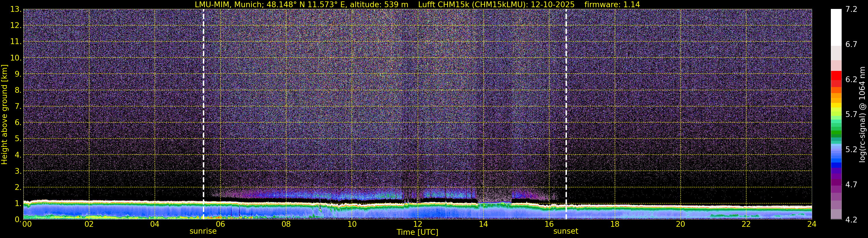Click the white dashed sunset marker line

coord(566,114)
